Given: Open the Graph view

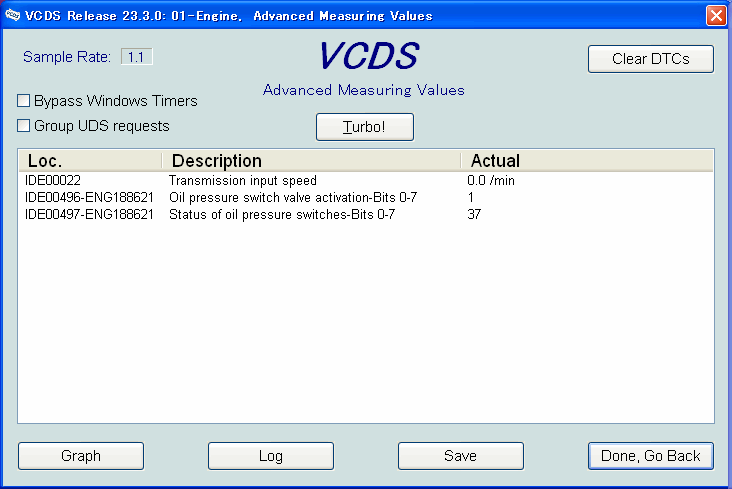Looking at the screenshot, I should tap(81, 456).
